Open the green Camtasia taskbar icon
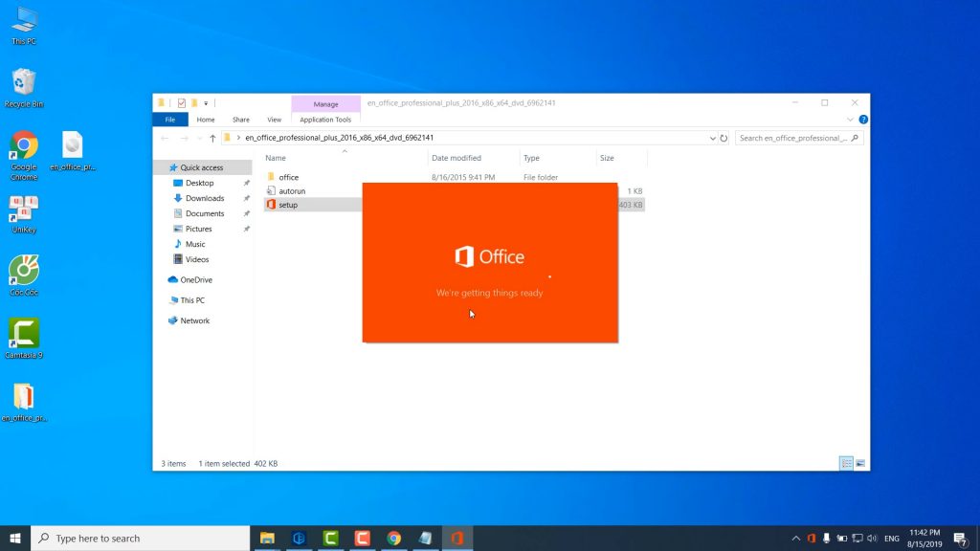The height and width of the screenshot is (551, 980). click(330, 538)
